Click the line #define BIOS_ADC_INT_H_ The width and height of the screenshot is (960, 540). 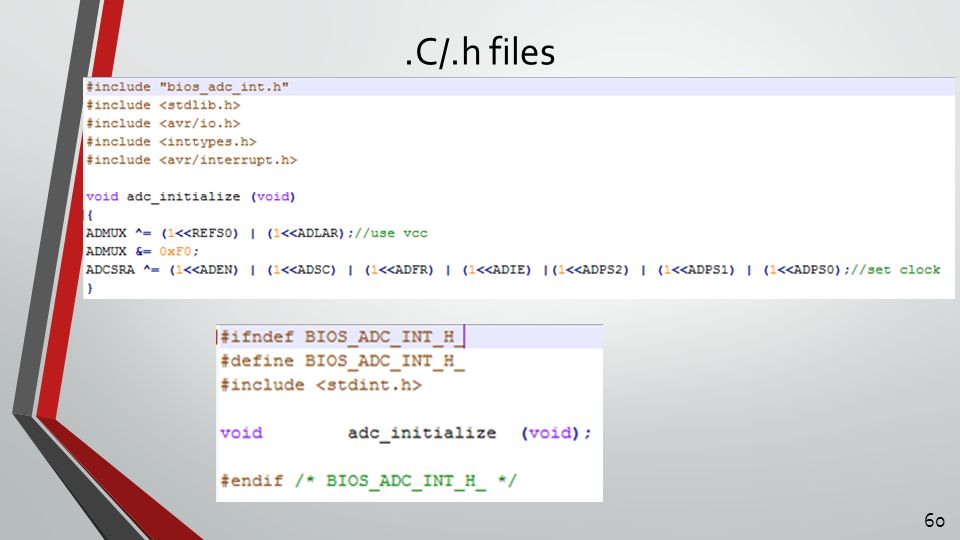[342, 361]
